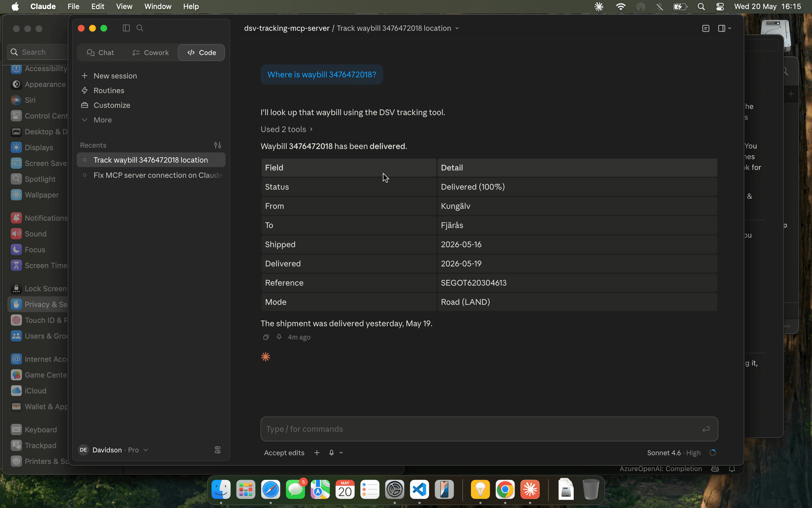
Task: Toggle the sidebar panel icon
Action: click(126, 28)
